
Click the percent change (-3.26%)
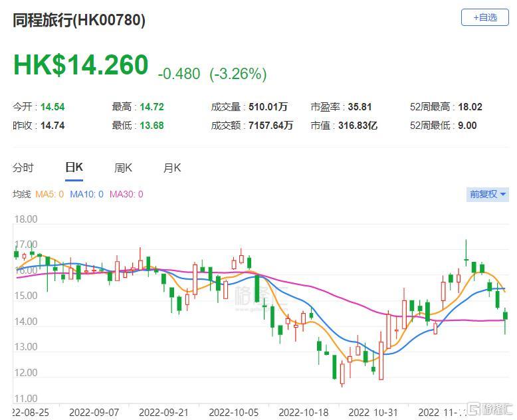coord(238,74)
